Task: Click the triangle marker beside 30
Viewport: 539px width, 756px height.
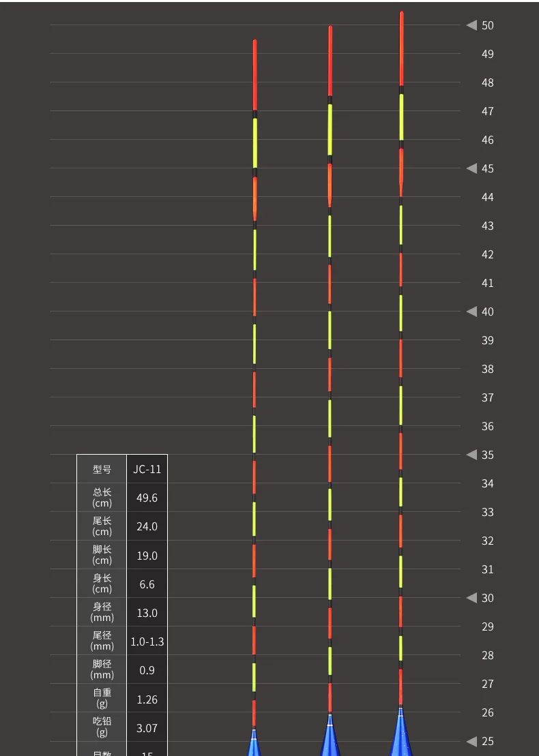Action: (x=471, y=598)
